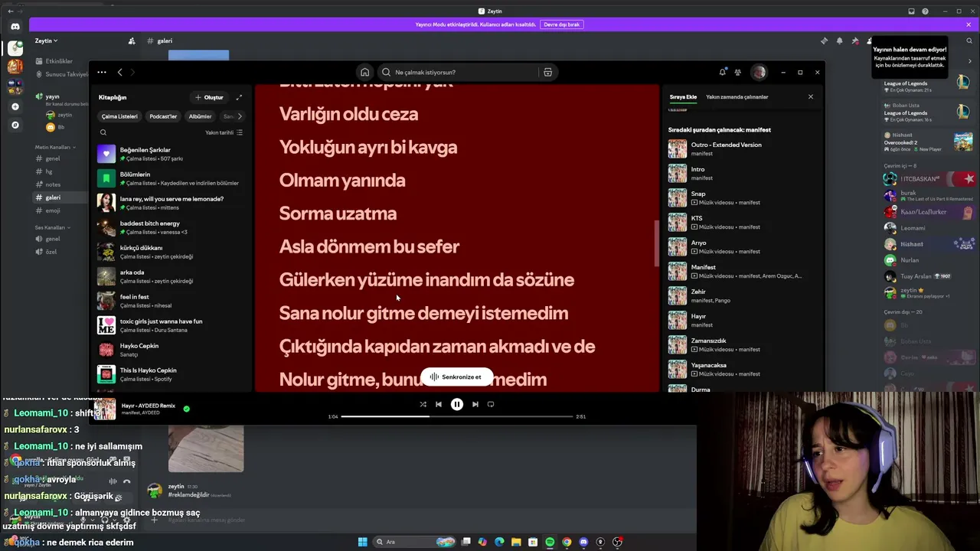Play Zamansızdık from the queue

tap(740, 344)
